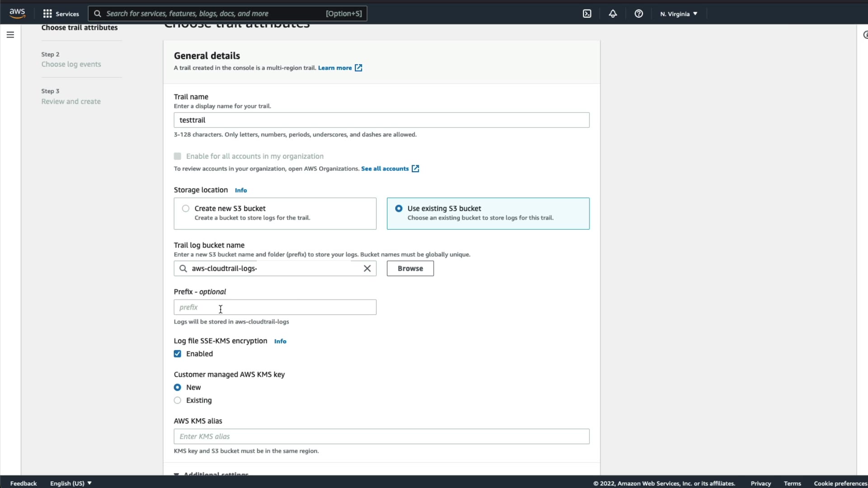Open the help question mark icon

pyautogui.click(x=638, y=14)
